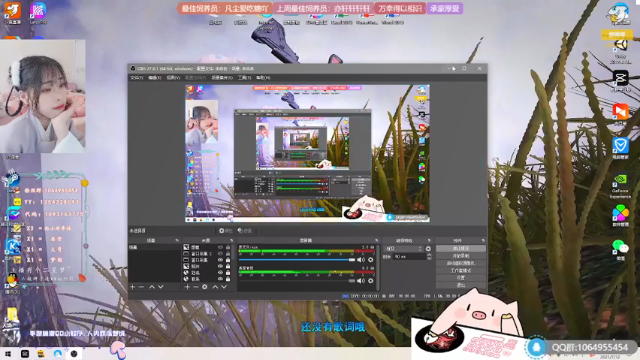Open the 文件 (File) menu in OBS
Image resolution: width=640 pixels, height=360 pixels.
point(137,78)
